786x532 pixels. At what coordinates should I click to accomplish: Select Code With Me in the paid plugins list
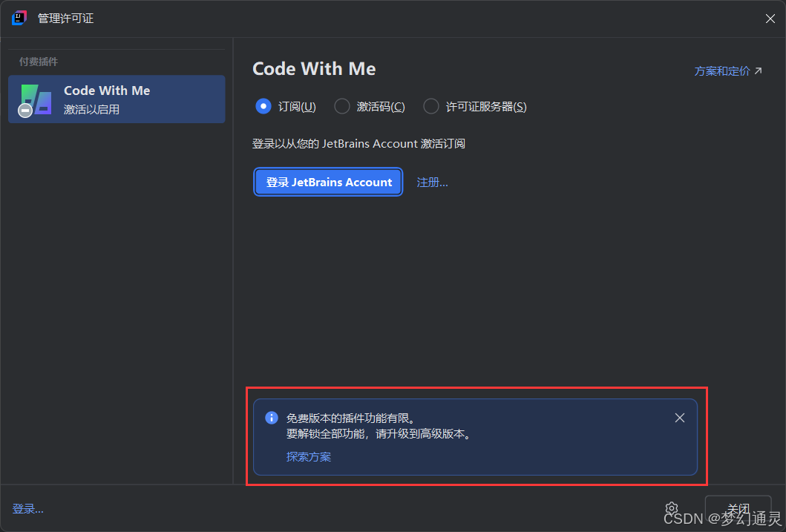117,99
